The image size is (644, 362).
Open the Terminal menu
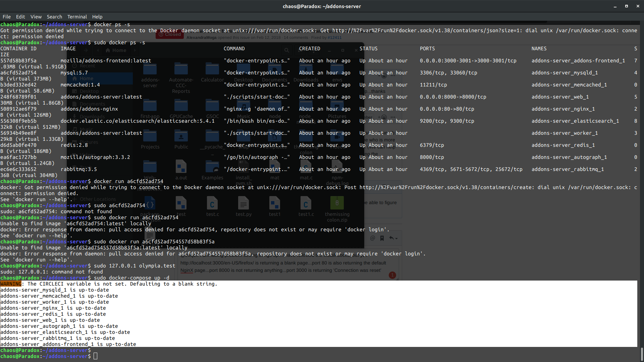pos(77,17)
